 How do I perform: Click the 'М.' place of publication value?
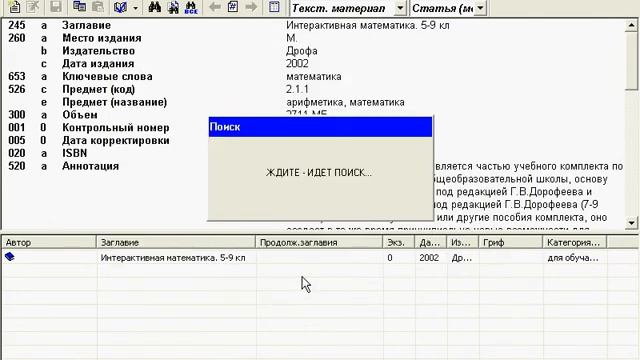click(291, 38)
